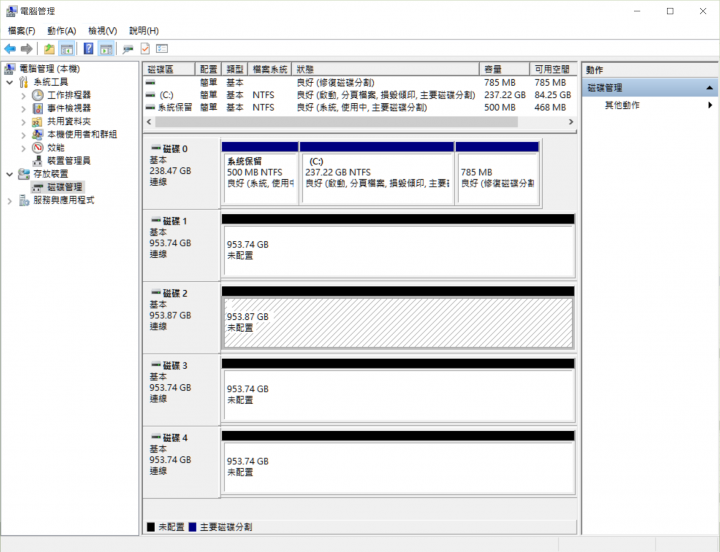
Task: Sort by the 可用空間 column header
Action: [x=552, y=69]
